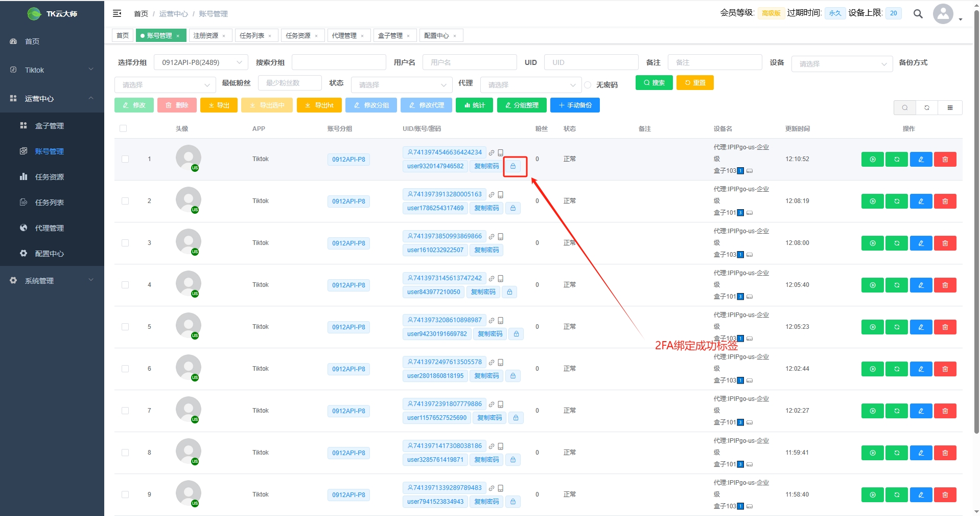
Task: Click the device icon next to UID 7413972391807779886
Action: [501, 405]
